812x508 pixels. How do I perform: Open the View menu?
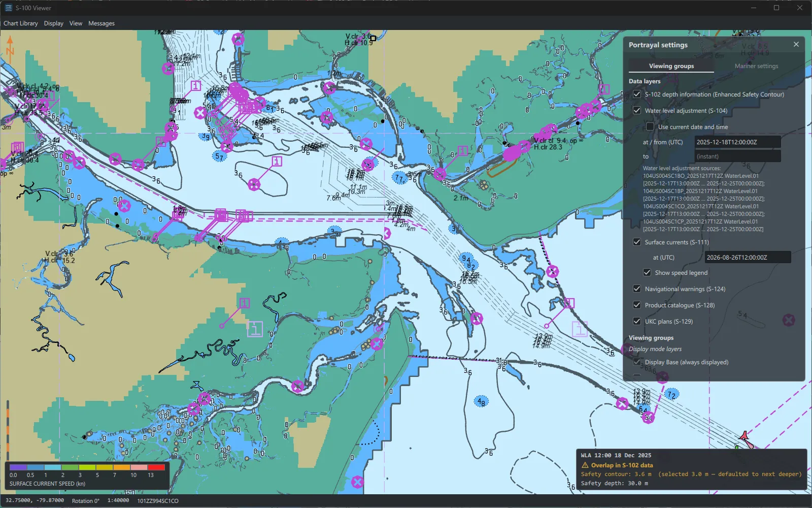[76, 23]
